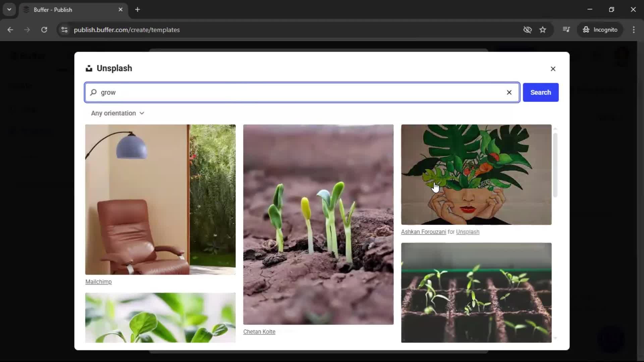Open the Chrome three-dot menu
644x362 pixels.
click(634, 30)
